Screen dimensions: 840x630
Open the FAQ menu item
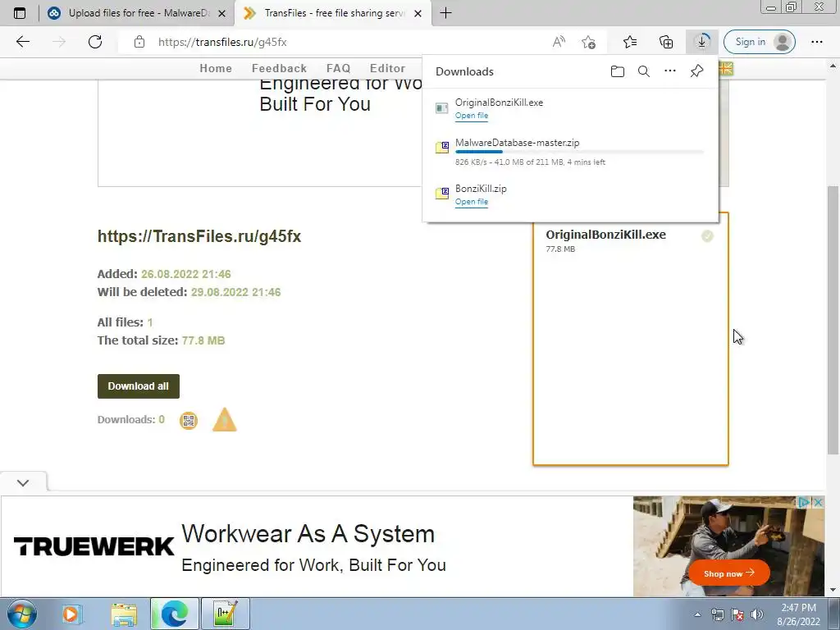[x=338, y=69]
